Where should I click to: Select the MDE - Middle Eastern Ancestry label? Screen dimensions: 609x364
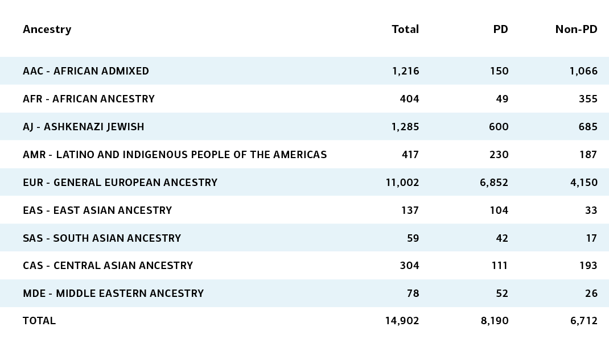pos(113,293)
